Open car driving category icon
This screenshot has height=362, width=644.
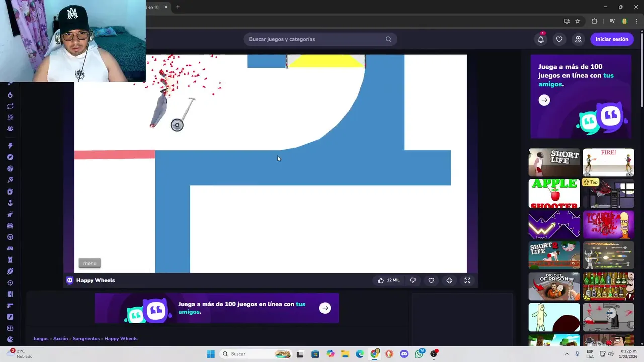(x=10, y=226)
